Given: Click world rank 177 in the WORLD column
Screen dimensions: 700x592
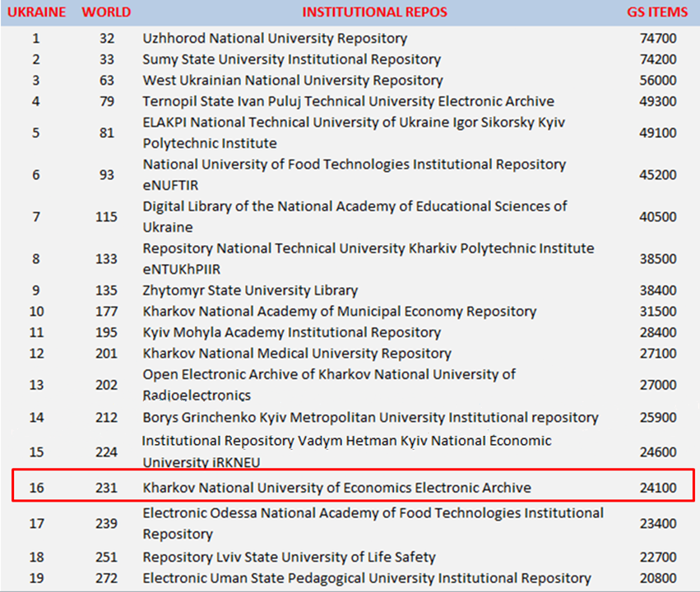Looking at the screenshot, I should pyautogui.click(x=106, y=312).
